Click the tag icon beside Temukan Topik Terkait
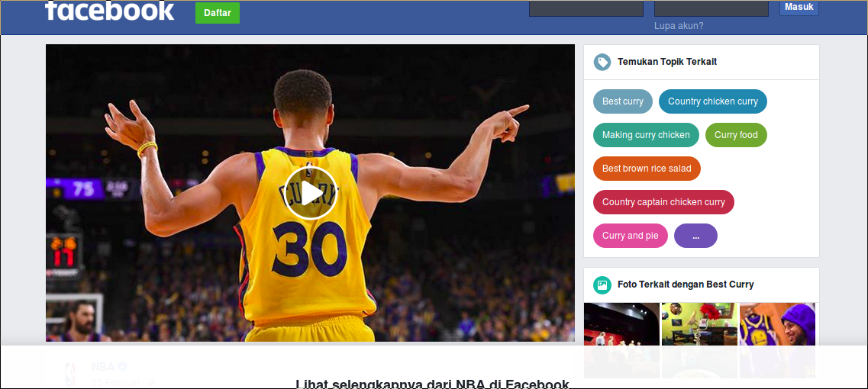The height and width of the screenshot is (389, 868). click(602, 62)
